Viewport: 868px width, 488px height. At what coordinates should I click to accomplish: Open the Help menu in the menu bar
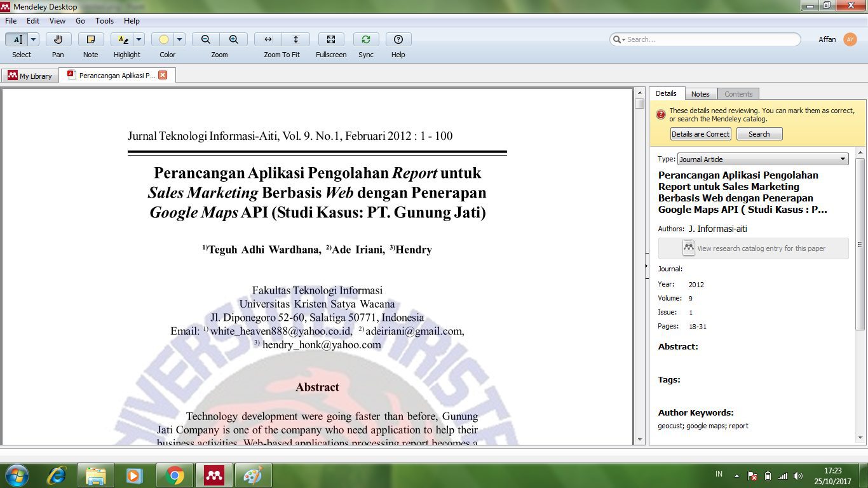click(x=132, y=21)
